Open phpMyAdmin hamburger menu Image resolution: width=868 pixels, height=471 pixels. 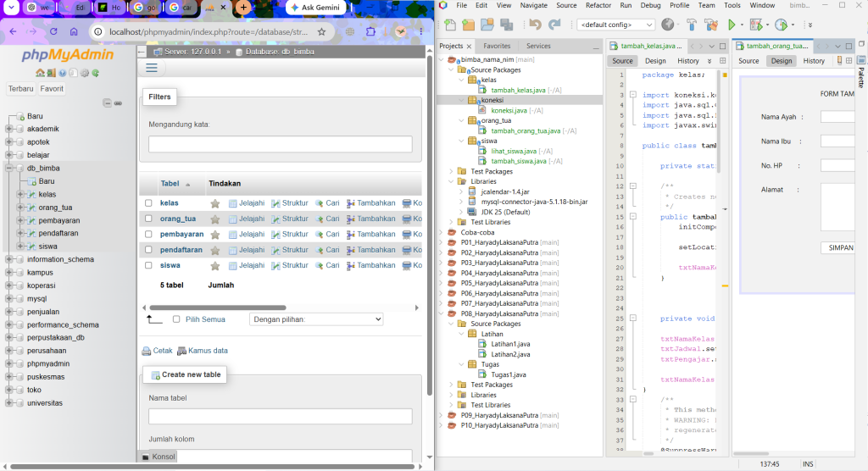tap(152, 68)
